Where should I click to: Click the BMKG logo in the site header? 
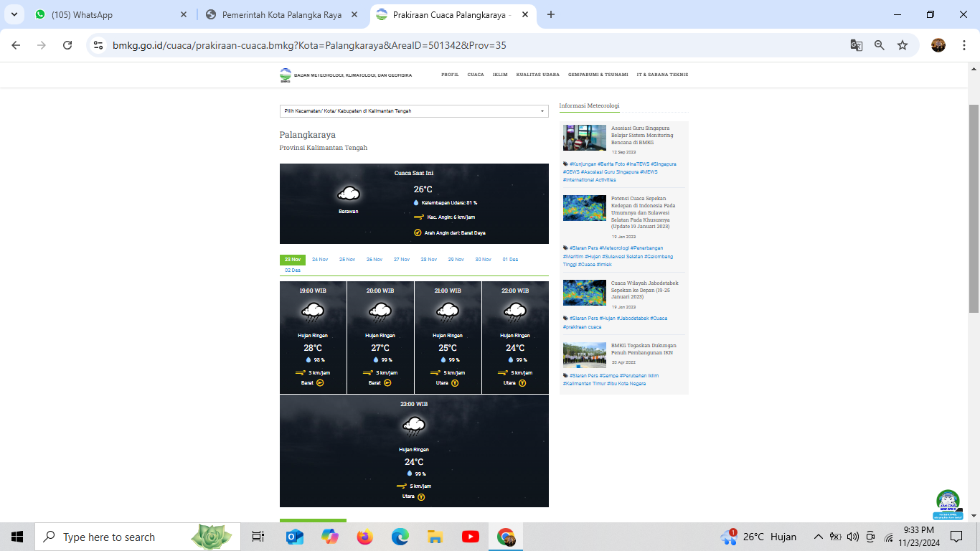pos(286,75)
